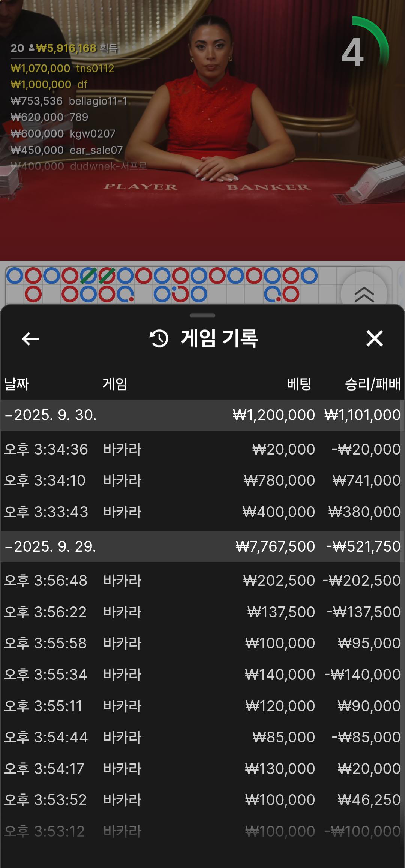The width and height of the screenshot is (405, 868).
Task: Tap the sheet drag handle bar
Action: 202,316
